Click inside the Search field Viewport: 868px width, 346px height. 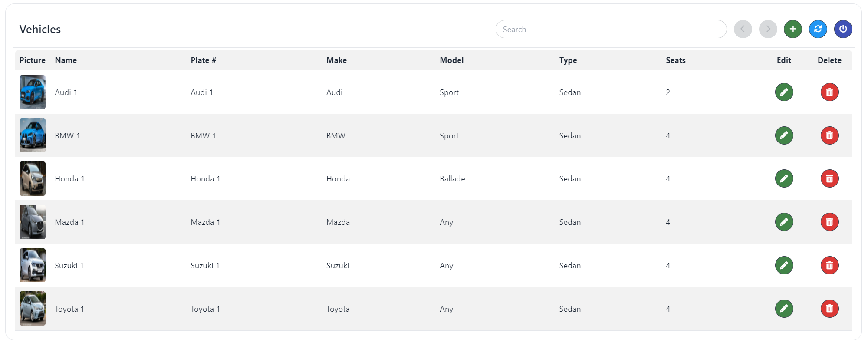611,29
